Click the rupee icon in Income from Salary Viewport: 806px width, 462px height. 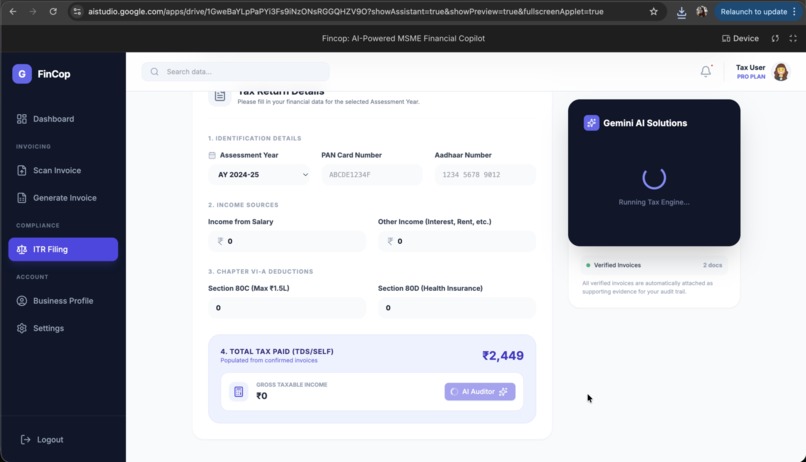pos(220,241)
